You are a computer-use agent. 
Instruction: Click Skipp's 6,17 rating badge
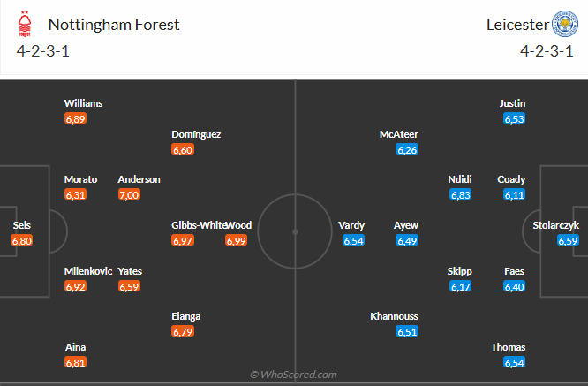click(x=461, y=286)
